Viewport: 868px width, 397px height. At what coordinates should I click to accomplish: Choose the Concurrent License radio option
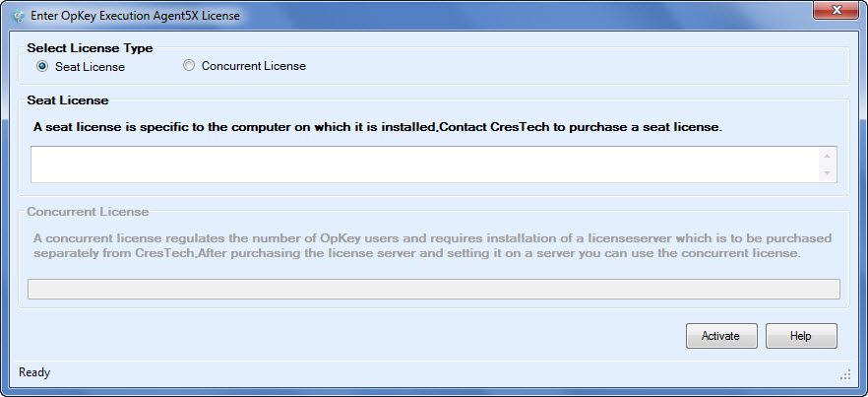pyautogui.click(x=189, y=66)
